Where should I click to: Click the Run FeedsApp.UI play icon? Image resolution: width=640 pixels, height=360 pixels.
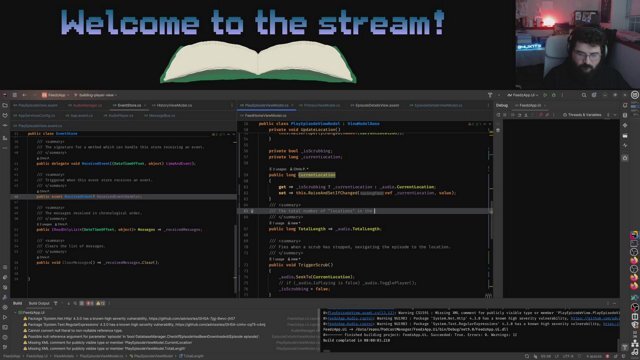point(545,95)
